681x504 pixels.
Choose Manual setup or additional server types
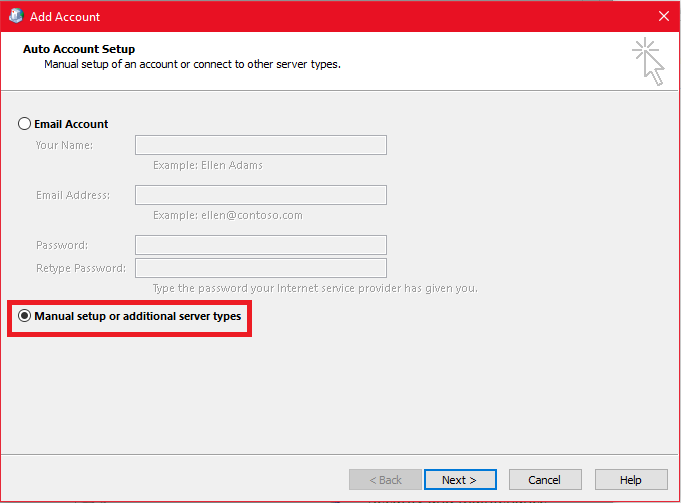point(25,316)
